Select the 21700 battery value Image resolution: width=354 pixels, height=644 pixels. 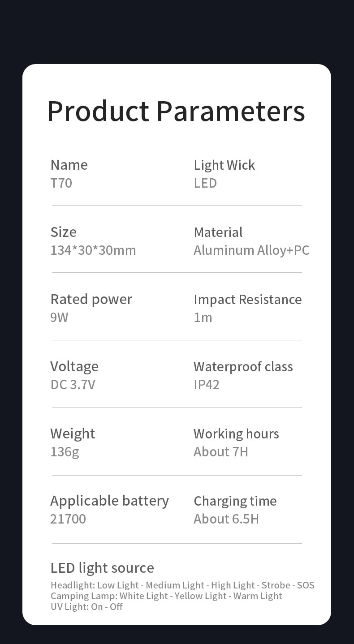pos(68,519)
